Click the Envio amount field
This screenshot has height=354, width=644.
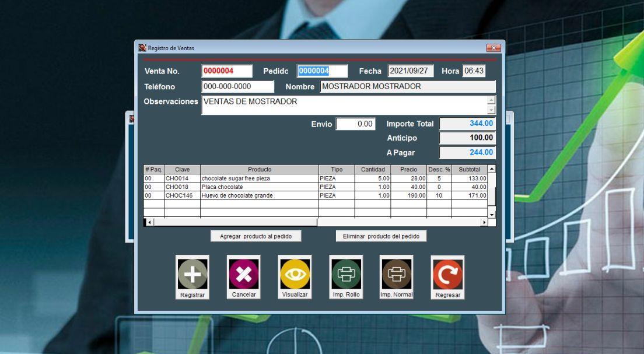coord(356,124)
